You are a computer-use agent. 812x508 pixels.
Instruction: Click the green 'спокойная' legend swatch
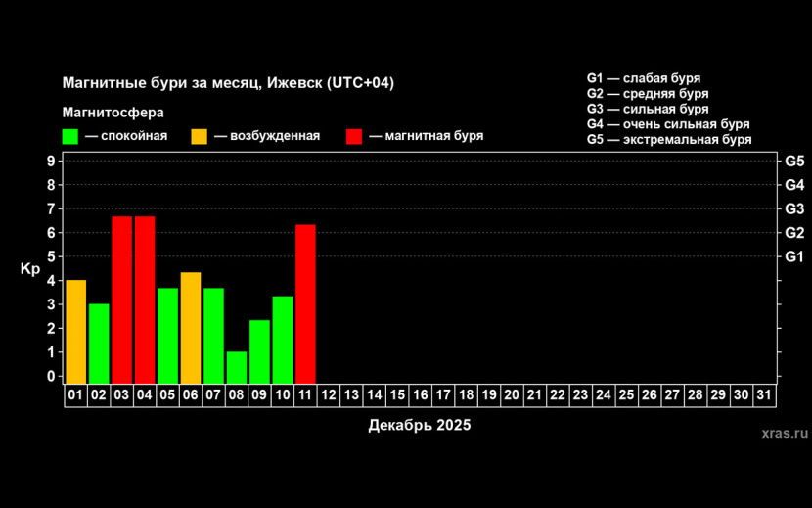click(70, 136)
